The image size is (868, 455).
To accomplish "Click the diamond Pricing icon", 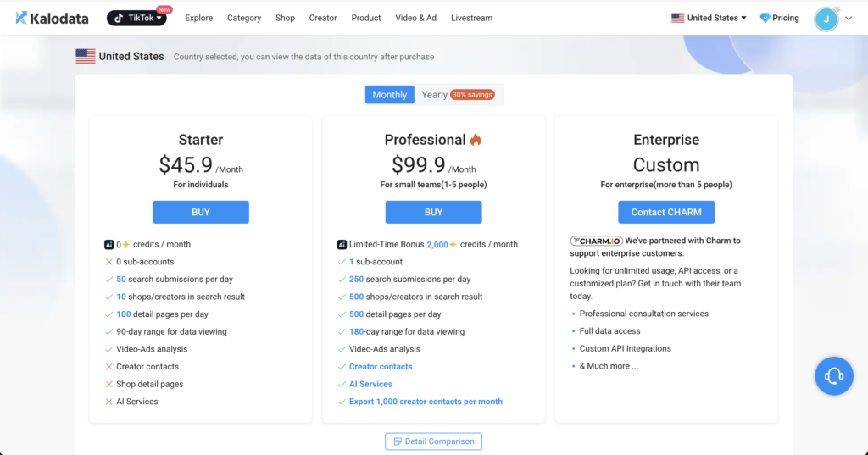I will pos(765,18).
